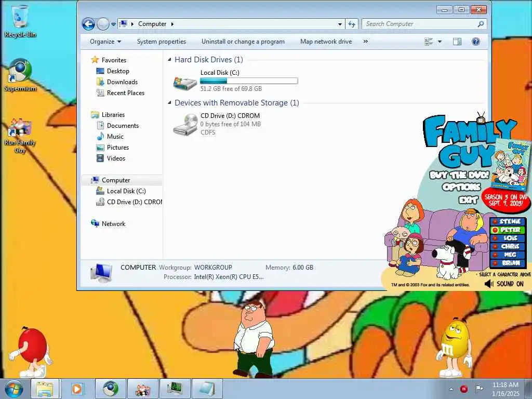Viewport: 532px width, 399px height.
Task: Collapse Hard Disk Drives group
Action: (169, 60)
